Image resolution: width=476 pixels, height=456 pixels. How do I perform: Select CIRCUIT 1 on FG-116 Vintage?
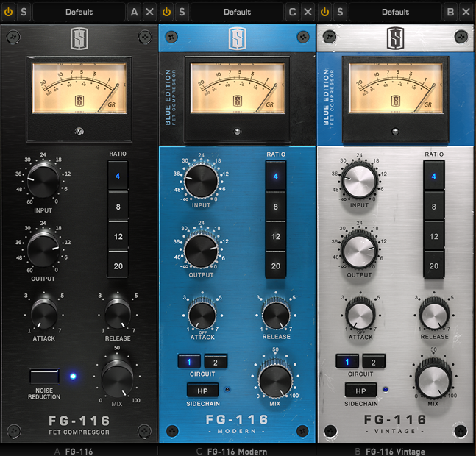click(x=347, y=361)
